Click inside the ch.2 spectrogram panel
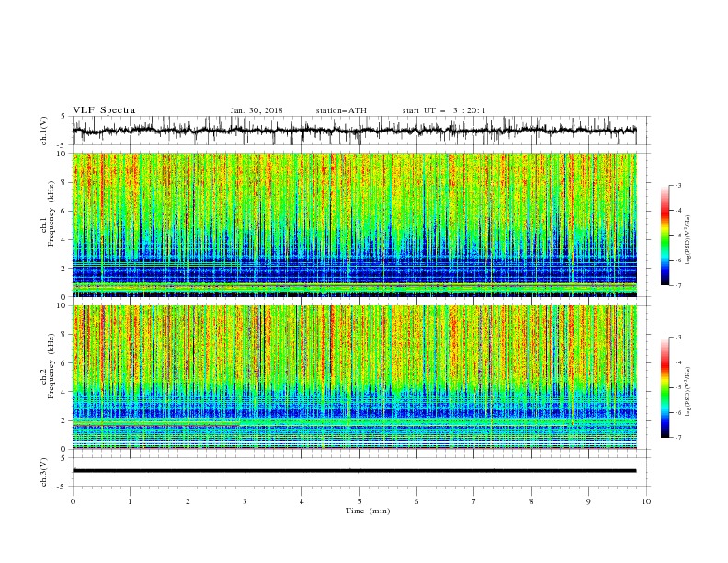Viewport: 728px width, 563px height. pyautogui.click(x=354, y=377)
